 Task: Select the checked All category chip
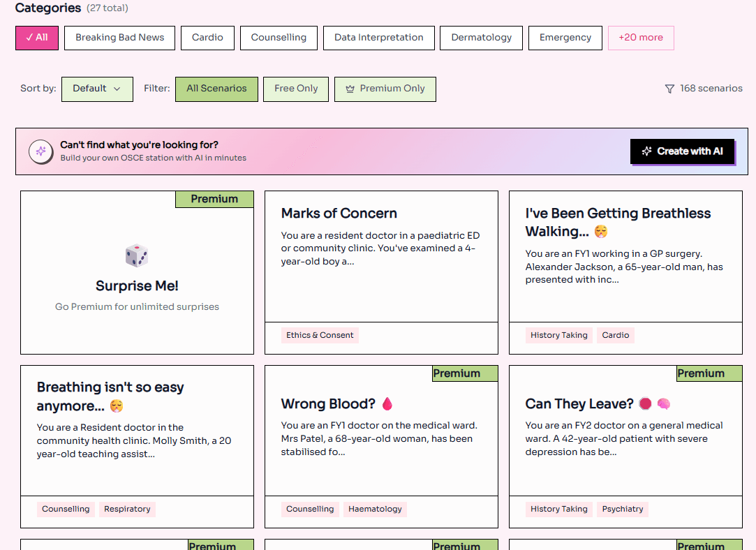(x=37, y=38)
